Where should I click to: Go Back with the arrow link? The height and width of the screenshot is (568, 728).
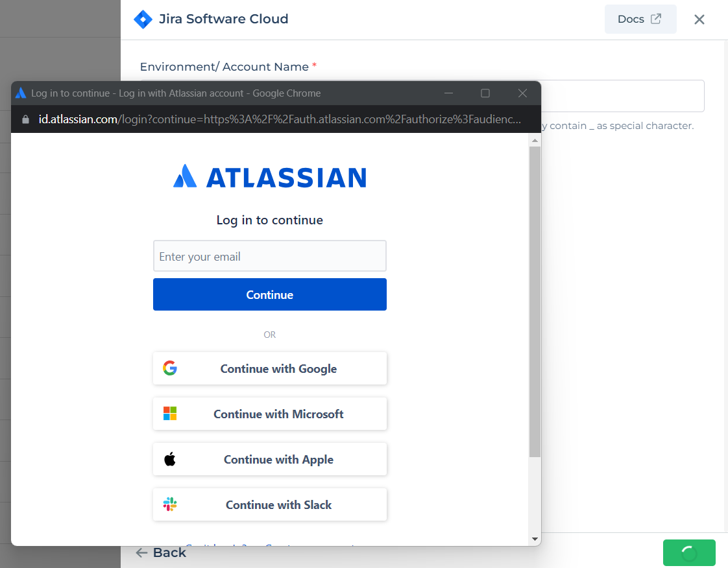161,552
